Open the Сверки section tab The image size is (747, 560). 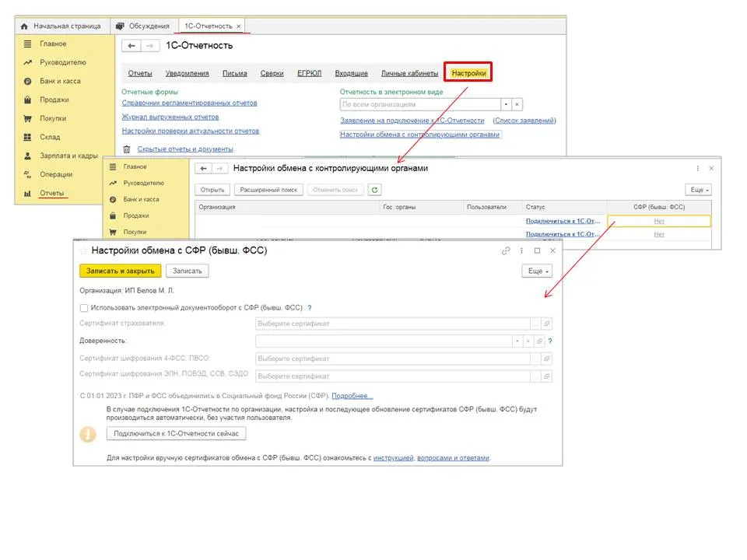(x=272, y=73)
